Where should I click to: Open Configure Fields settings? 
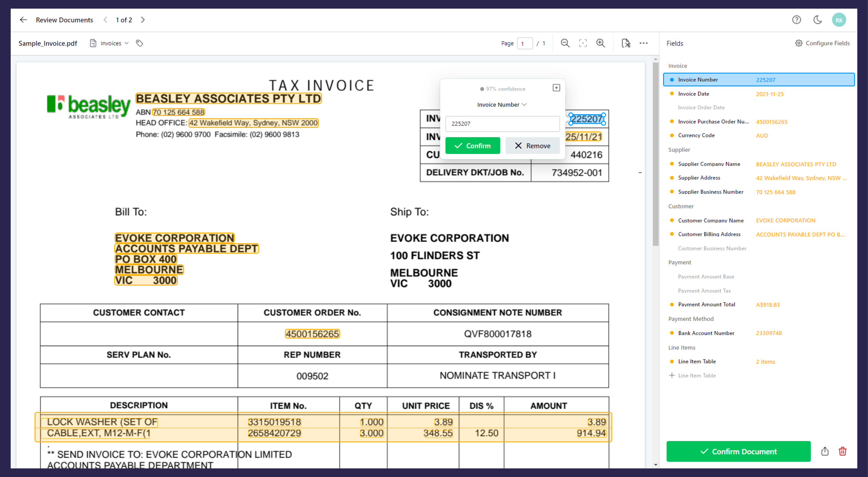pos(822,43)
